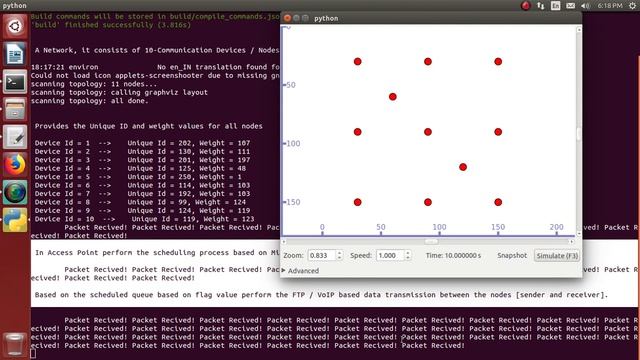The height and width of the screenshot is (360, 640).
Task: Open the Files cabinet icon in dock
Action: [x=15, y=109]
